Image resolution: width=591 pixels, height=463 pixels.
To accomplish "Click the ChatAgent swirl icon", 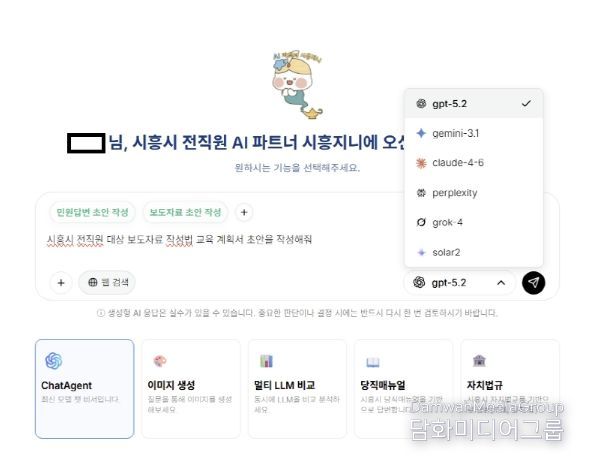I will (54, 361).
